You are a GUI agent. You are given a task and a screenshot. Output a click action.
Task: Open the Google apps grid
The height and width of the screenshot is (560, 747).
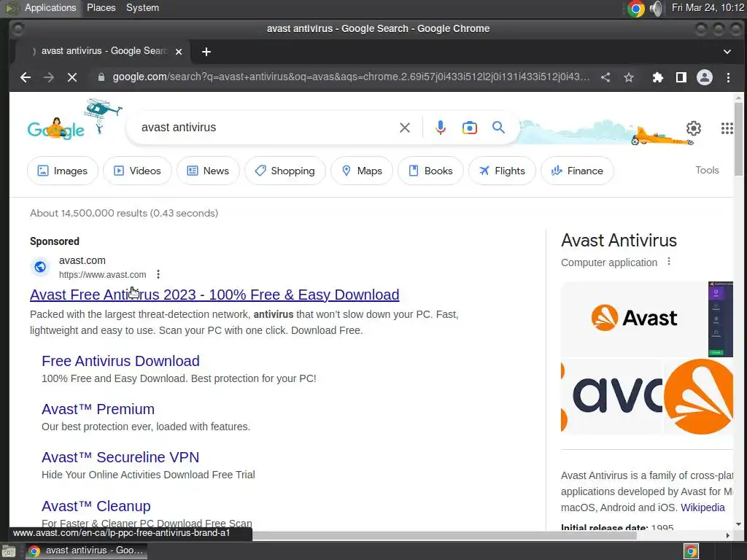(x=727, y=128)
